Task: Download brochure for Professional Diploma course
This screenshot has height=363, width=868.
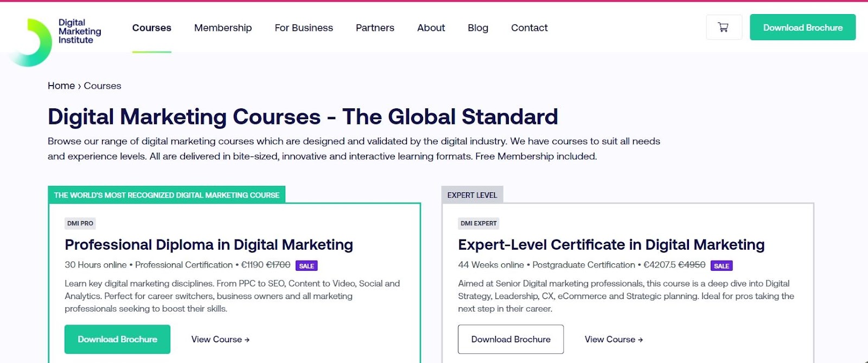Action: click(117, 339)
